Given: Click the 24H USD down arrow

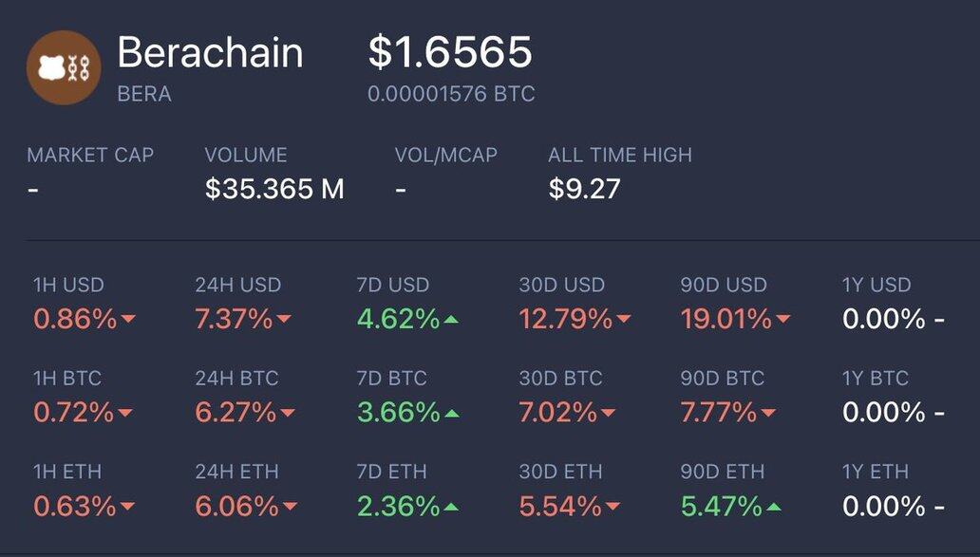Looking at the screenshot, I should pos(283,321).
